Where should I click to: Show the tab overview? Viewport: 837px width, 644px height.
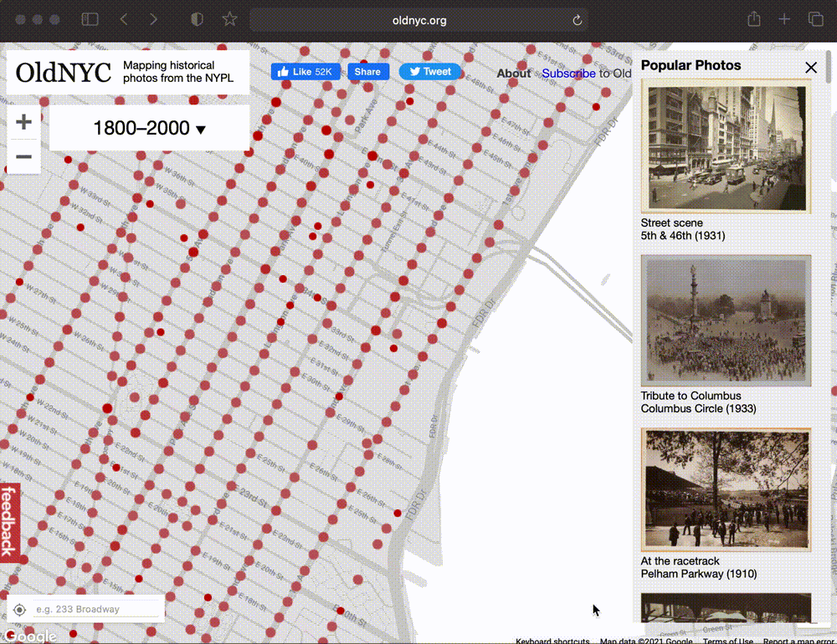(x=815, y=20)
